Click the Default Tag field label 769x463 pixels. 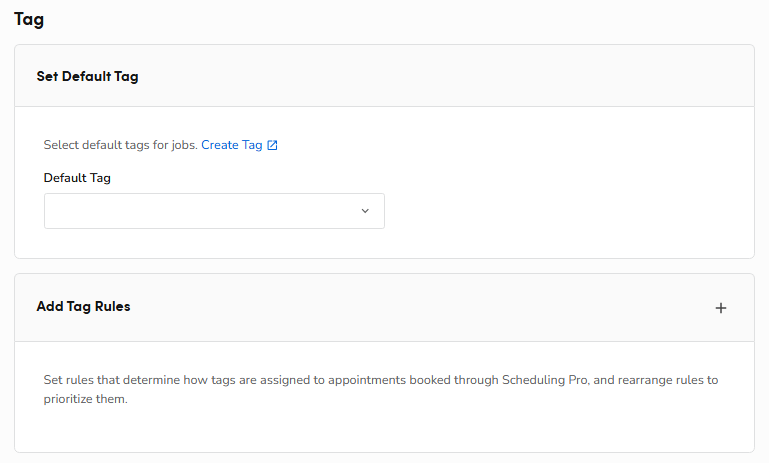point(77,178)
